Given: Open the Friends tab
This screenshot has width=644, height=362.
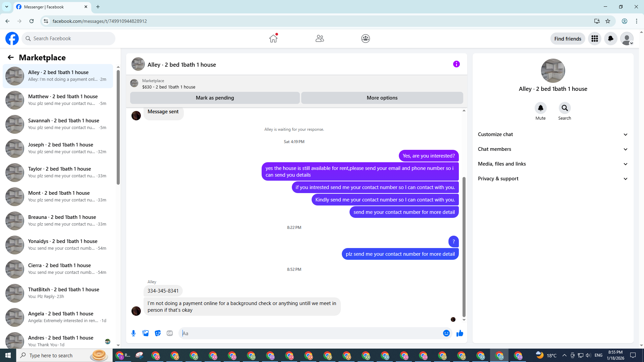Looking at the screenshot, I should 320,39.
